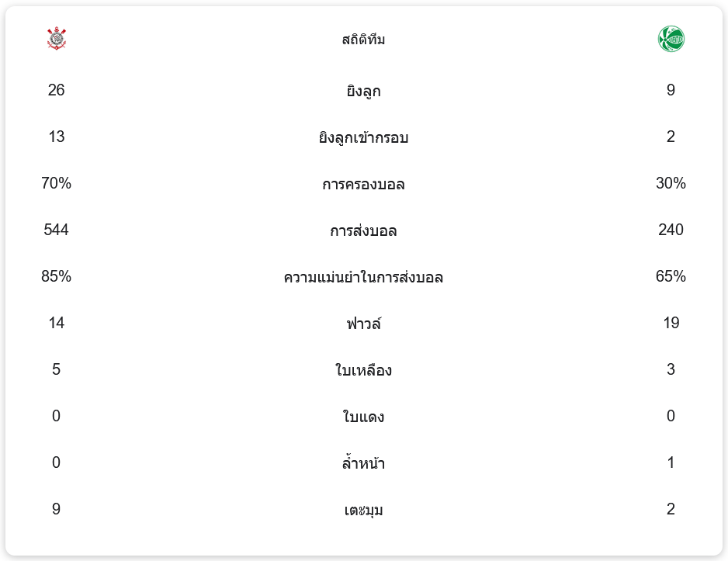The image size is (728, 561).
Task: Select the 26 total shots value
Action: click(56, 91)
